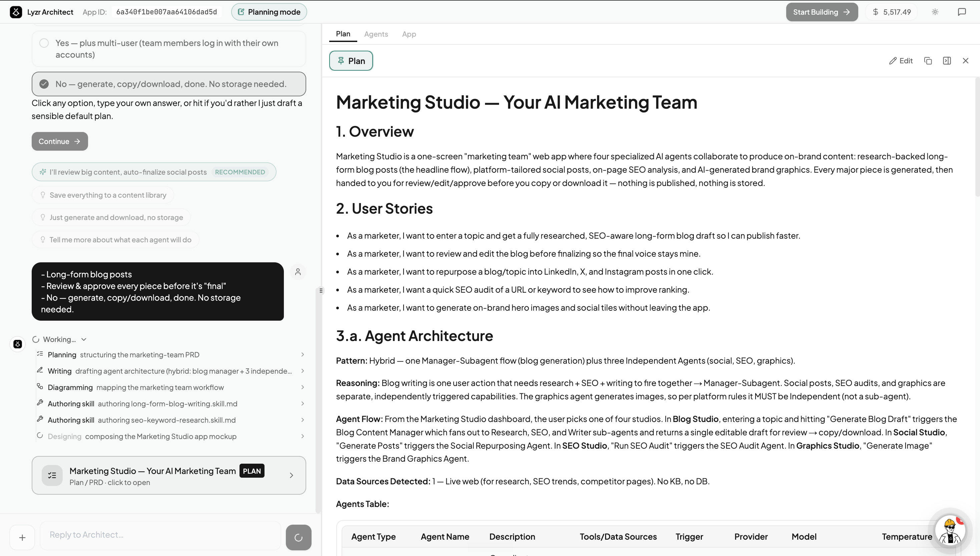Choose 'Just generate and download, no storage'
Viewport: 980px width, 556px height.
(x=111, y=217)
